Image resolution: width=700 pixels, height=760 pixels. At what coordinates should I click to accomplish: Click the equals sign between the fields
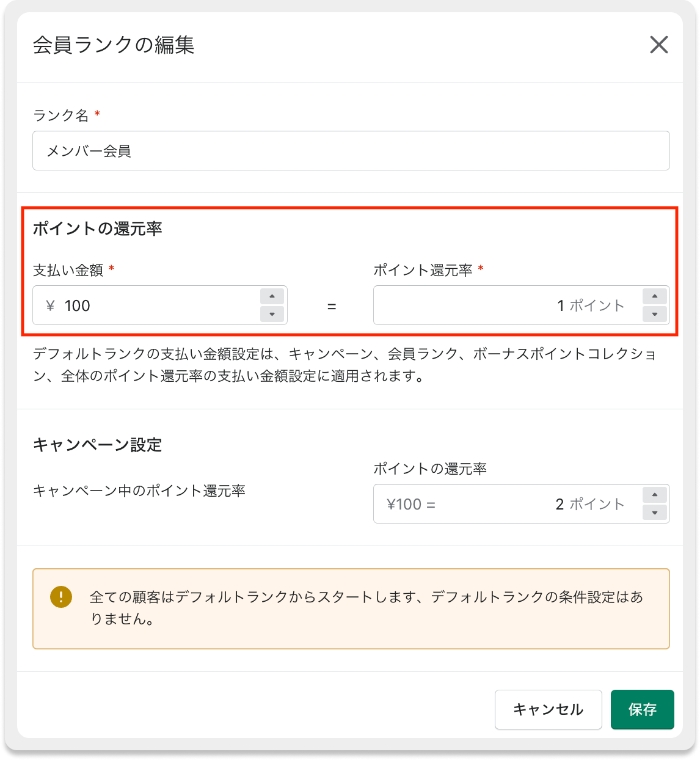[332, 307]
